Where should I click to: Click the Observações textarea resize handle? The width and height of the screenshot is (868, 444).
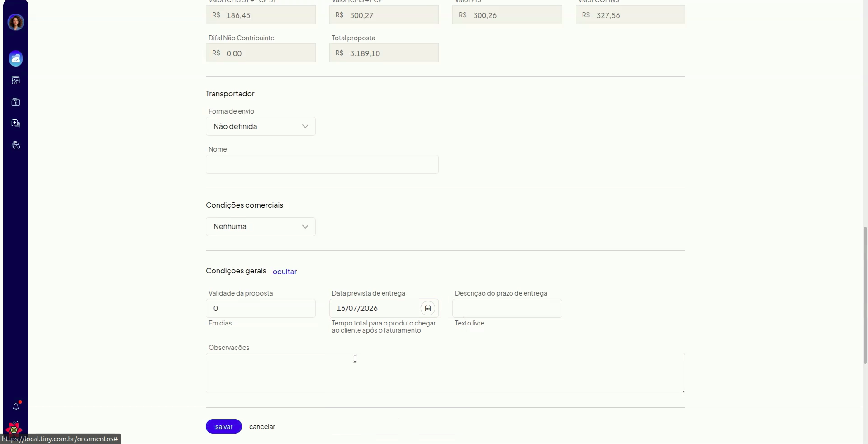[x=683, y=391]
